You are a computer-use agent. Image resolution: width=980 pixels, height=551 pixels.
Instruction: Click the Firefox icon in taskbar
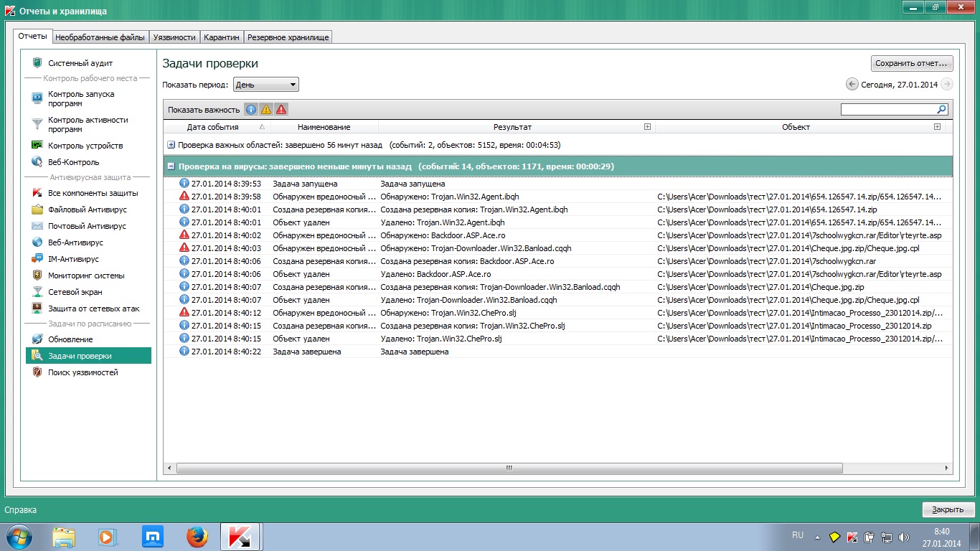(x=197, y=536)
